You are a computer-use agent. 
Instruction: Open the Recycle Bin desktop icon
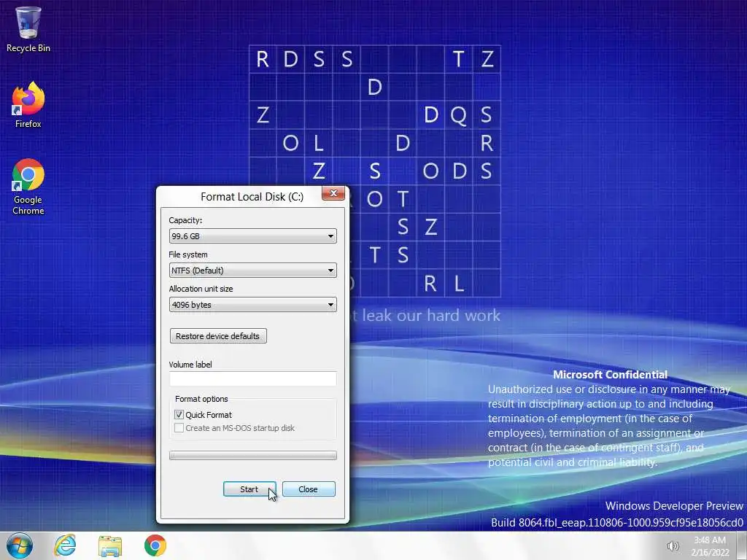click(x=28, y=28)
